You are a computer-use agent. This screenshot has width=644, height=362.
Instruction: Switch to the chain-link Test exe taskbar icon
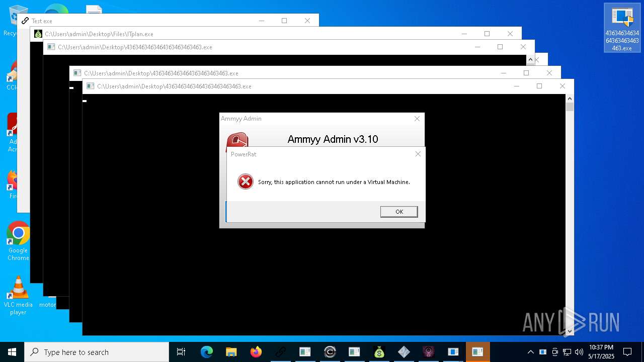coord(281,352)
